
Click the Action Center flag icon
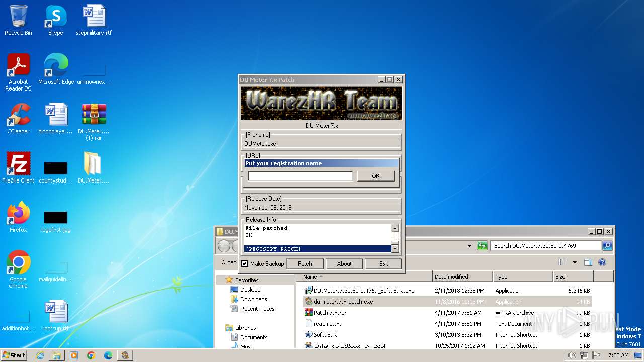click(x=596, y=355)
